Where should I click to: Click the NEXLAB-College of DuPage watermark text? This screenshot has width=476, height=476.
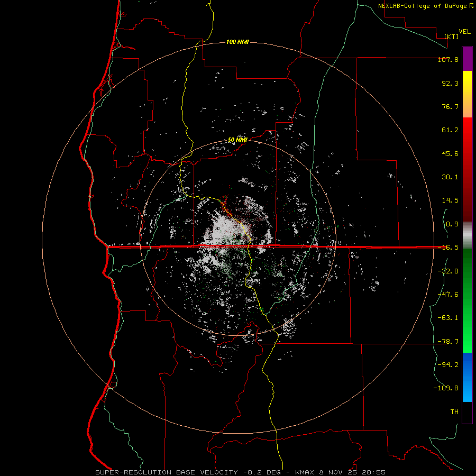point(424,6)
